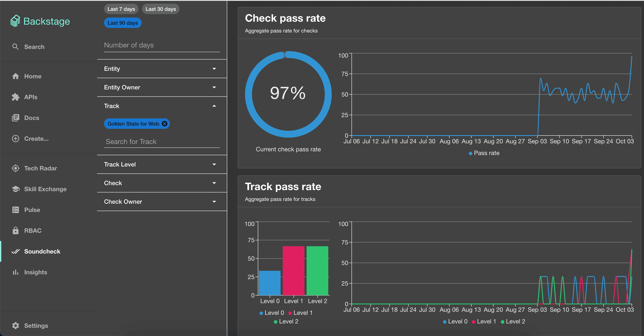Click the Backstage logo icon

tap(15, 21)
